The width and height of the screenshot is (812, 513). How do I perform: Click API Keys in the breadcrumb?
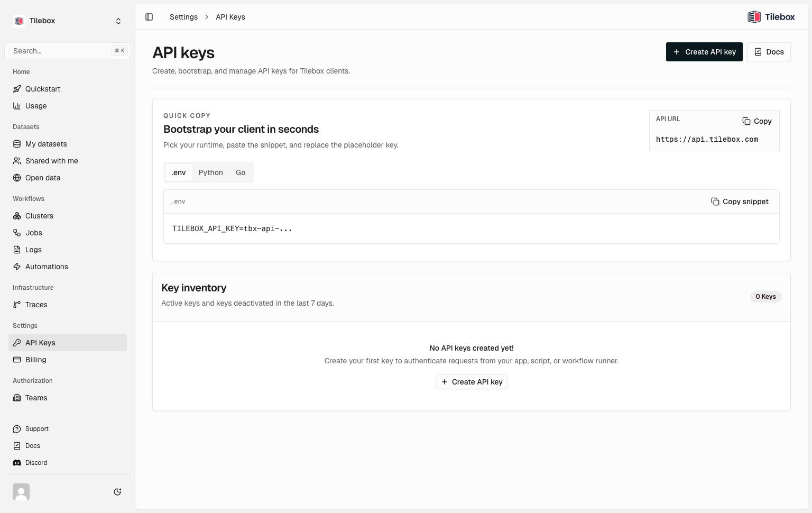tap(230, 17)
